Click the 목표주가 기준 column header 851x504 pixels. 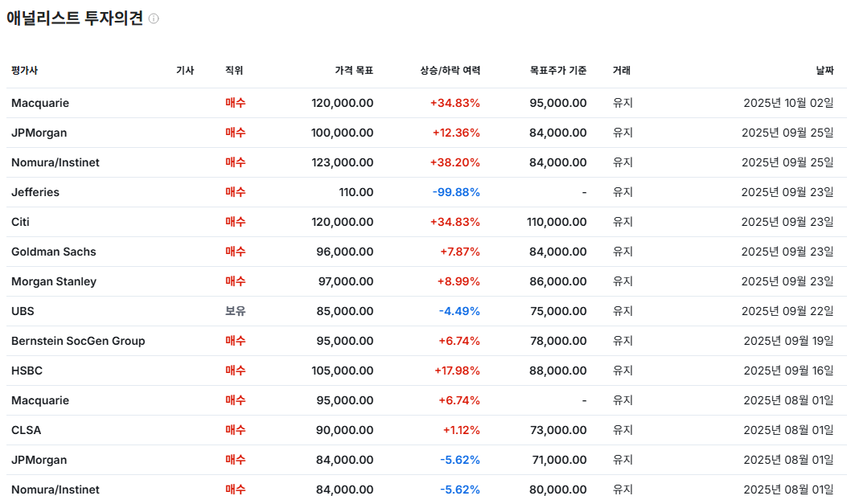point(558,71)
